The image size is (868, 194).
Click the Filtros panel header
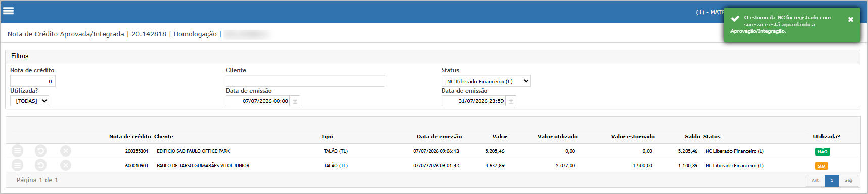tap(433, 56)
